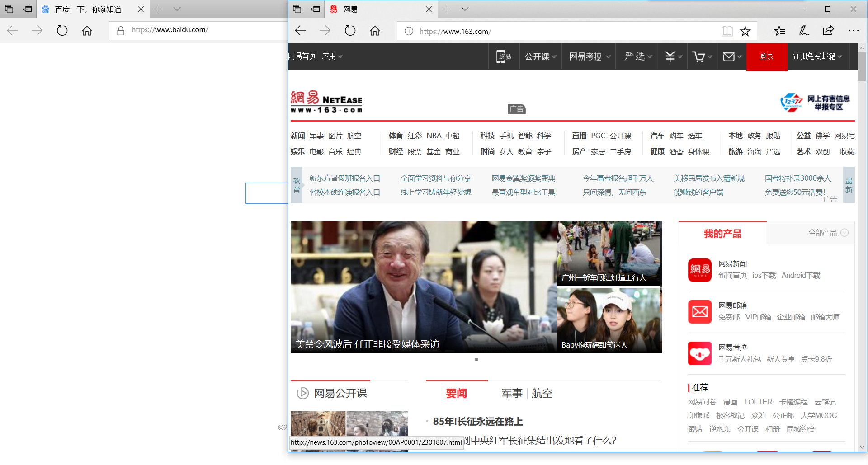The height and width of the screenshot is (465, 868).
Task: Open the mail envelope icon menu
Action: coord(732,56)
